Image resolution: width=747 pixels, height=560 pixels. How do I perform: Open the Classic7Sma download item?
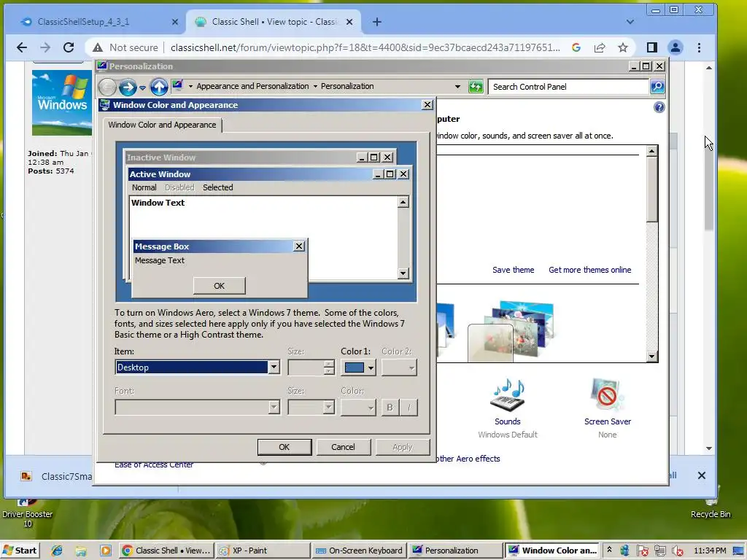coord(56,476)
